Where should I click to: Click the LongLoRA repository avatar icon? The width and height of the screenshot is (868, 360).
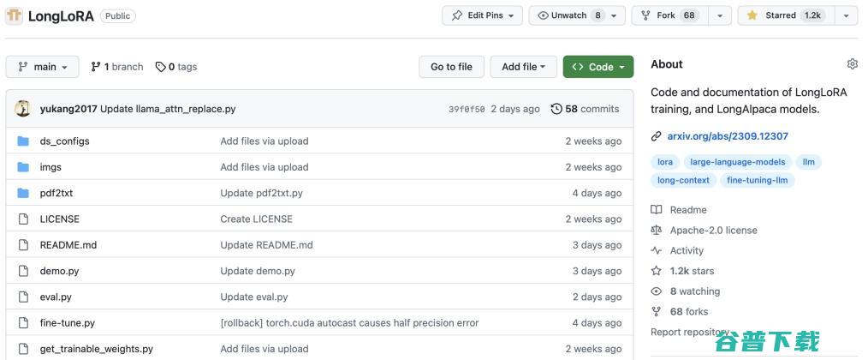pos(14,15)
